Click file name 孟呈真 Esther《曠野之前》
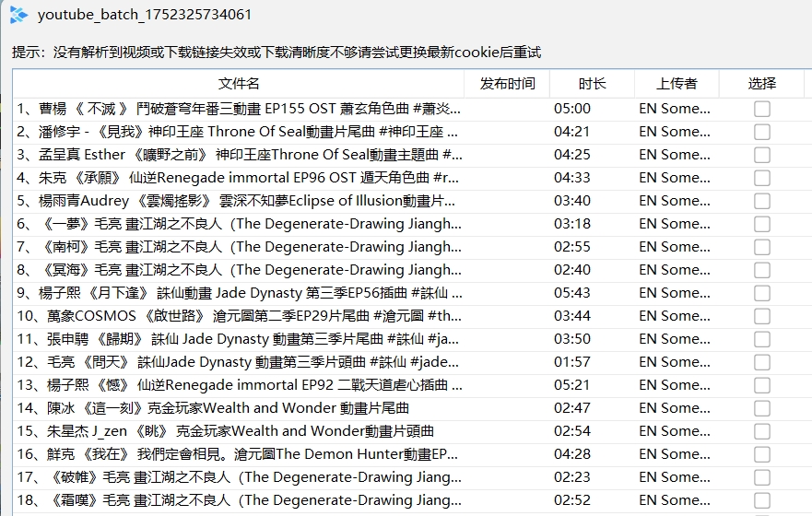 239,155
